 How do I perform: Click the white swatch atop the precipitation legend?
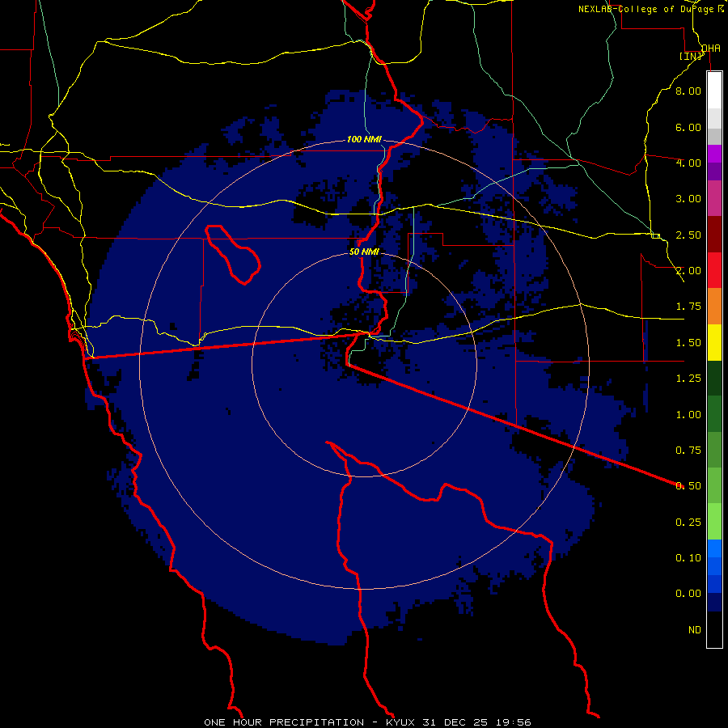click(x=714, y=90)
